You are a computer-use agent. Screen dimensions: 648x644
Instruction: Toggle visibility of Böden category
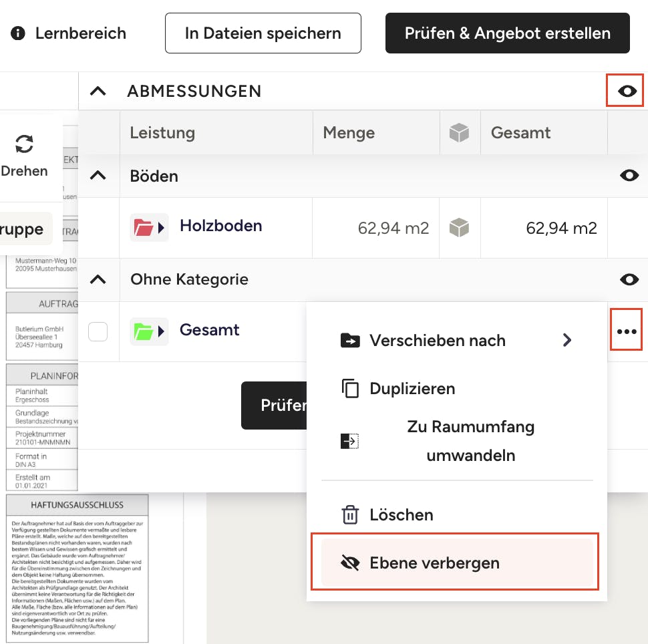(x=629, y=176)
